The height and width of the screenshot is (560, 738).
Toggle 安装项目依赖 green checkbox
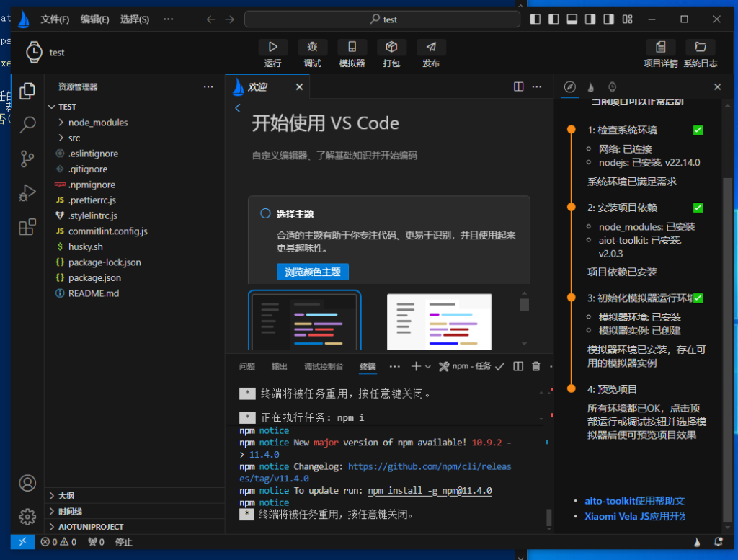(x=698, y=208)
